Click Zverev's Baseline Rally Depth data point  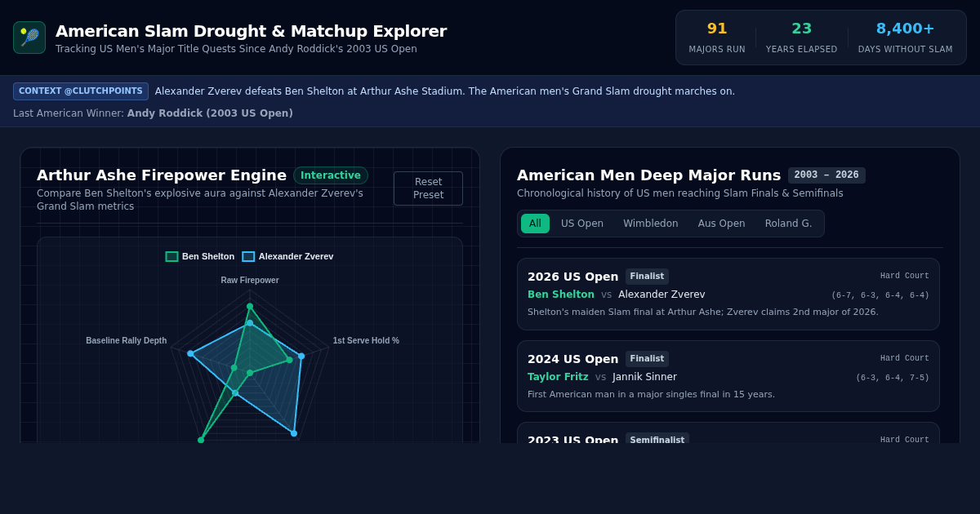point(190,353)
